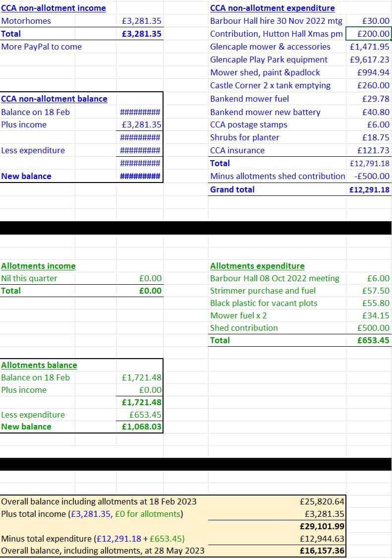
Task: Select the -£500.00 shed contribution amount
Action: [372, 176]
